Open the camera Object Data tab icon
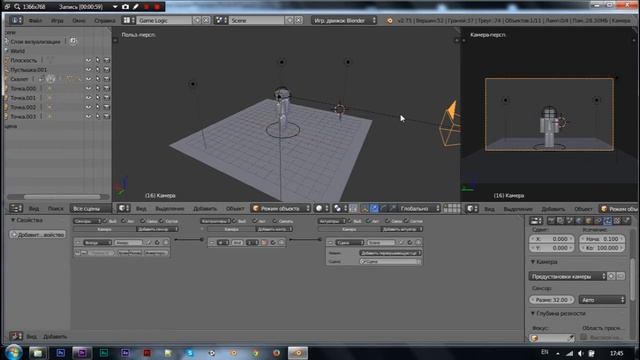Image resolution: width=640 pixels, height=360 pixels. coord(608,221)
